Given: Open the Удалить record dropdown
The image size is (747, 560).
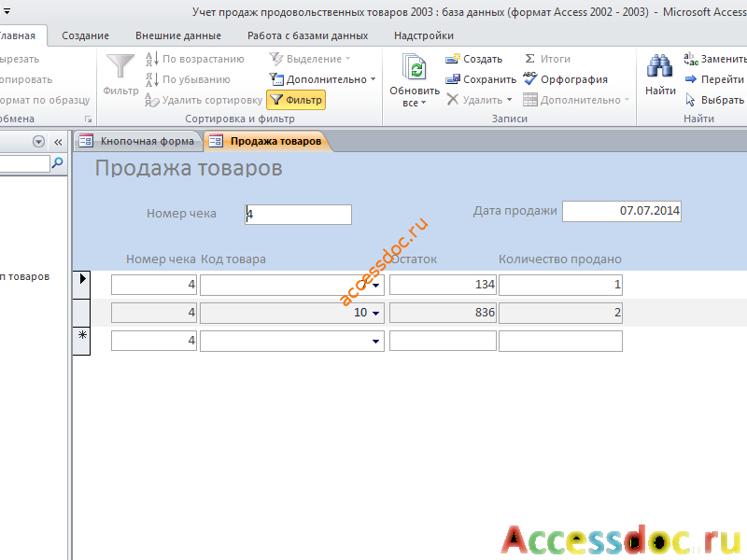Looking at the screenshot, I should pyautogui.click(x=479, y=100).
